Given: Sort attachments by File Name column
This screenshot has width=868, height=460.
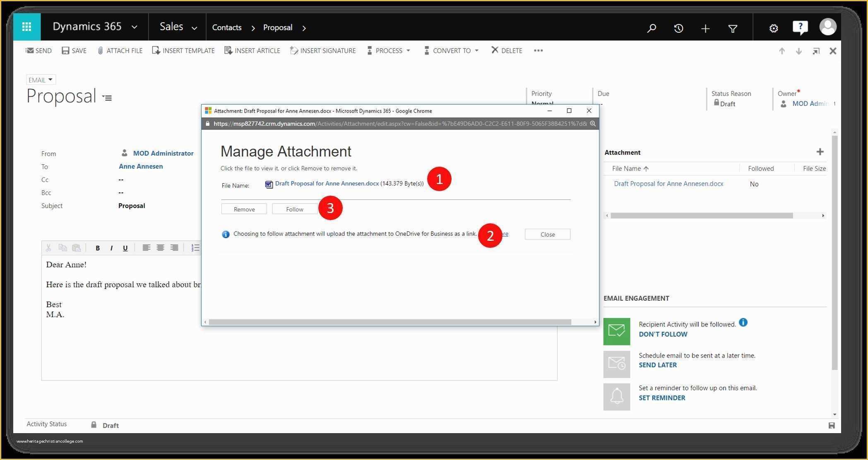Looking at the screenshot, I should click(630, 168).
